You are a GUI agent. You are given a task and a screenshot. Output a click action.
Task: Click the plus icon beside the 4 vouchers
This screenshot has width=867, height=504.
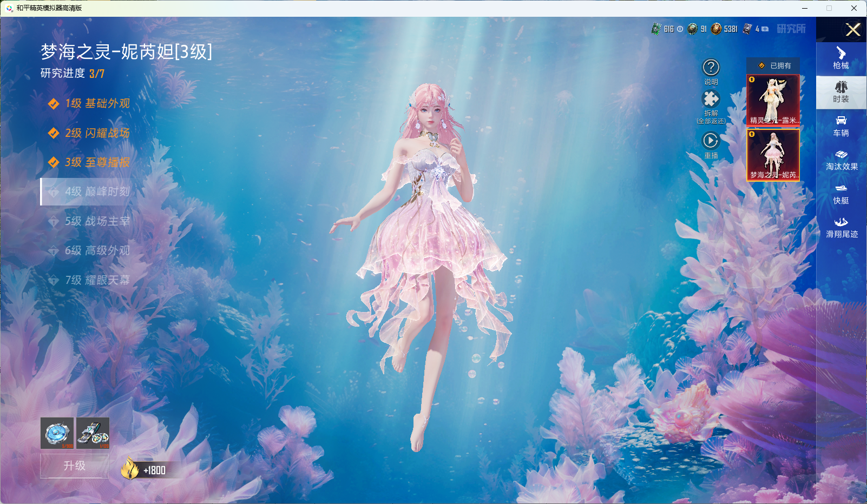[765, 29]
